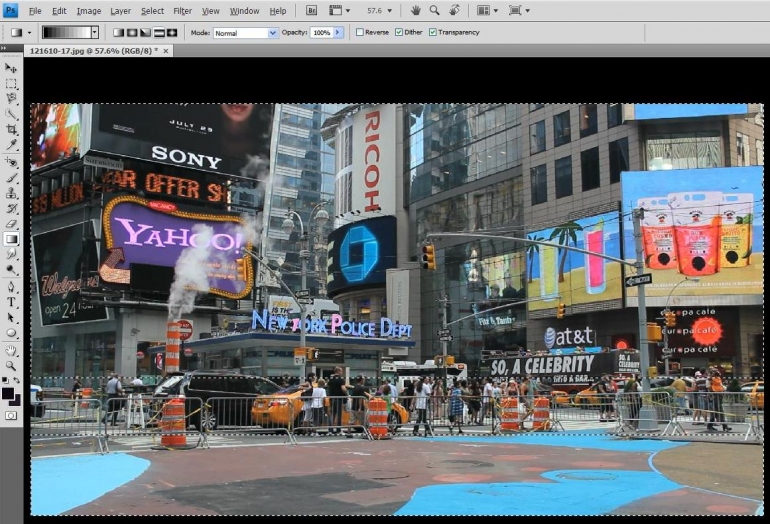The image size is (770, 524).
Task: Select the Move tool
Action: coord(11,68)
